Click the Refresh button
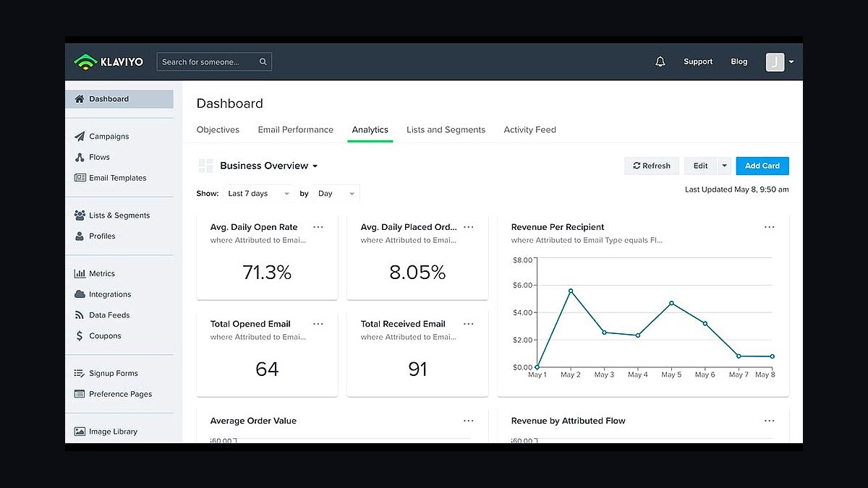Image resolution: width=868 pixels, height=488 pixels. [652, 166]
